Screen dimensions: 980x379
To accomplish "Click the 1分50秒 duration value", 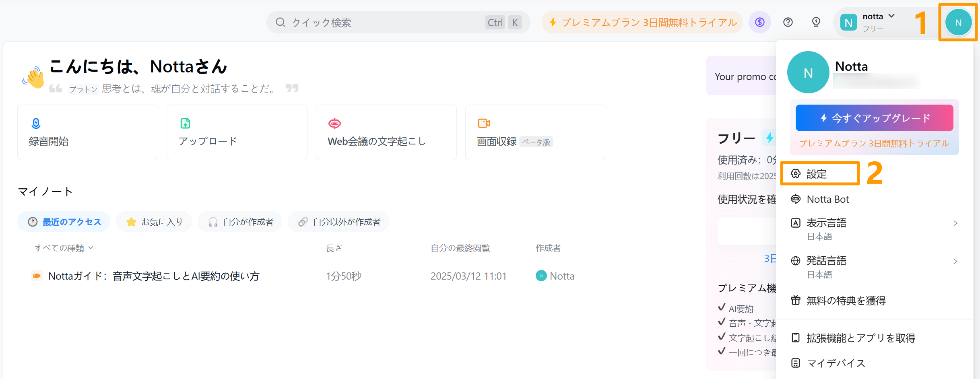I will (x=344, y=276).
